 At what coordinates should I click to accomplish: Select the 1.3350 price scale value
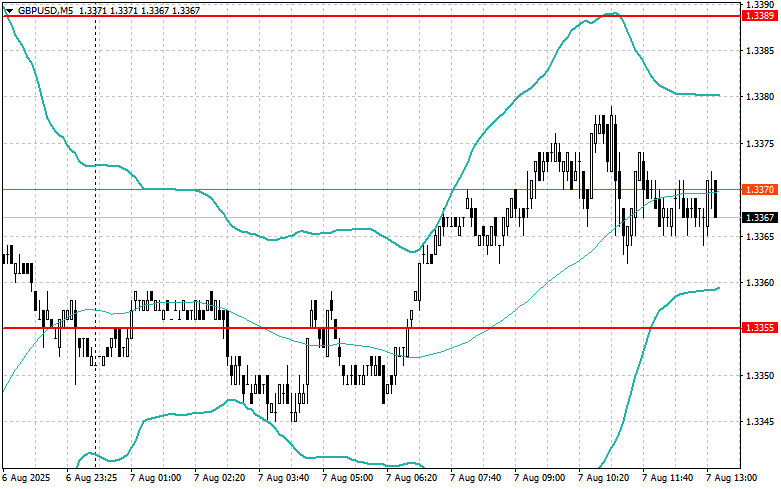coord(760,376)
